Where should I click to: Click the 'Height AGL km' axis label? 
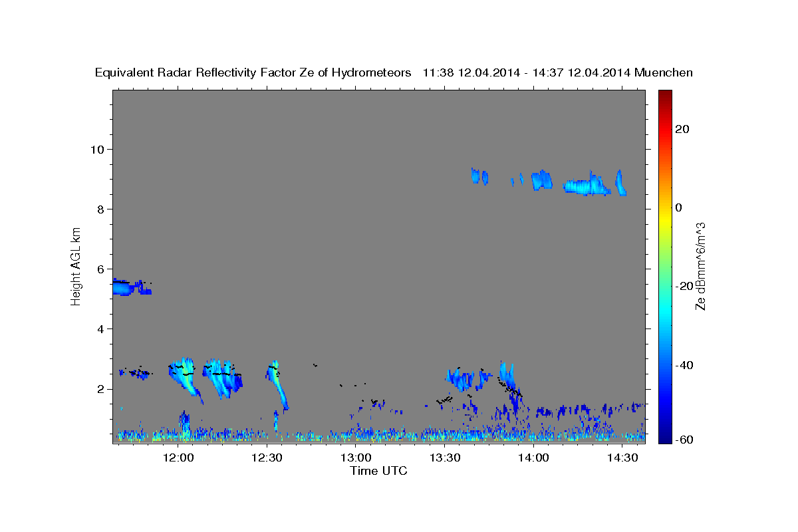(x=76, y=266)
